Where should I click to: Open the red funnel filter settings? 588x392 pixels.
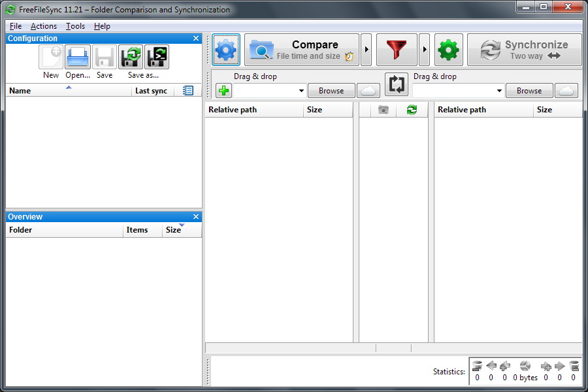pos(397,50)
